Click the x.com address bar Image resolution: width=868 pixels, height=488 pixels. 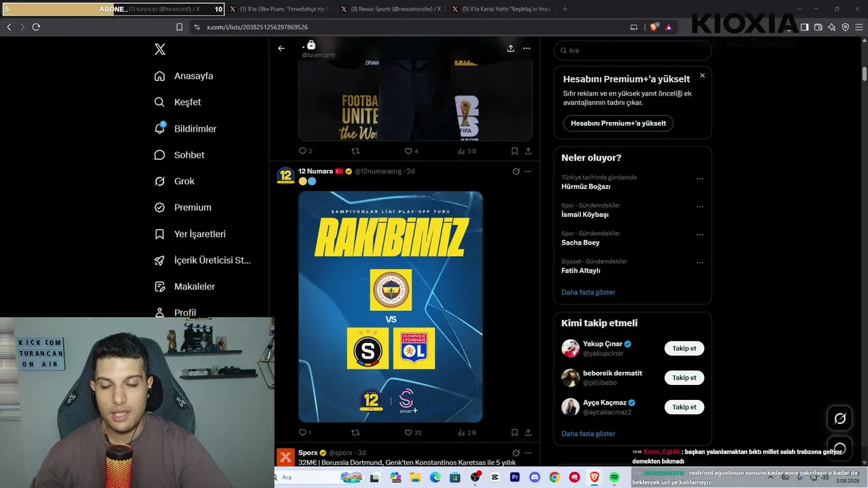tap(407, 27)
